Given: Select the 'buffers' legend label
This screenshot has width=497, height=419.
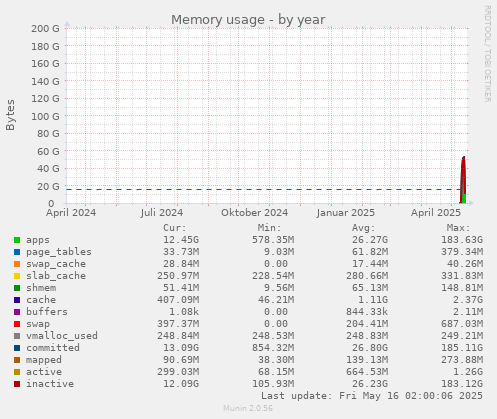Looking at the screenshot, I should 47,312.
